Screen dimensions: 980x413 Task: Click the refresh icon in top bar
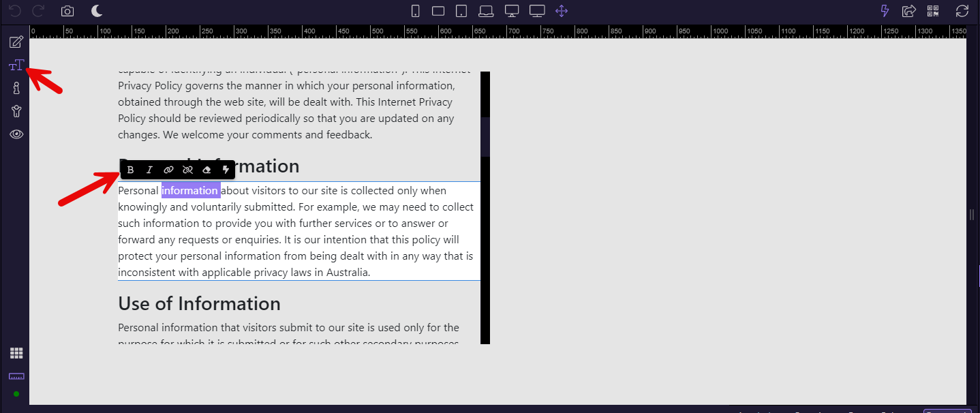962,11
